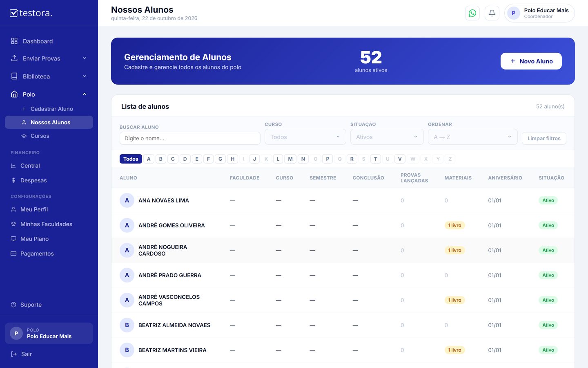588x368 pixels.
Task: Click BEATRIZ MARTINS VIEIRA name
Action: coord(172,350)
